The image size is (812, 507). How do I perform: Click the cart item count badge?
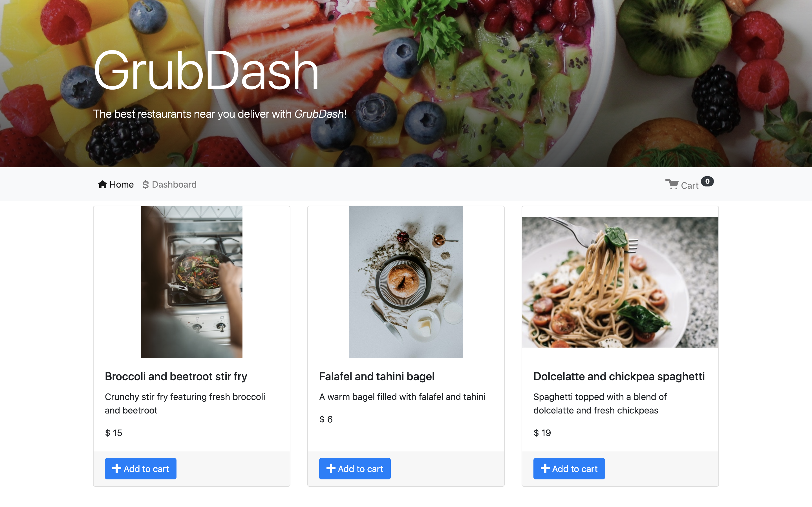pos(707,181)
